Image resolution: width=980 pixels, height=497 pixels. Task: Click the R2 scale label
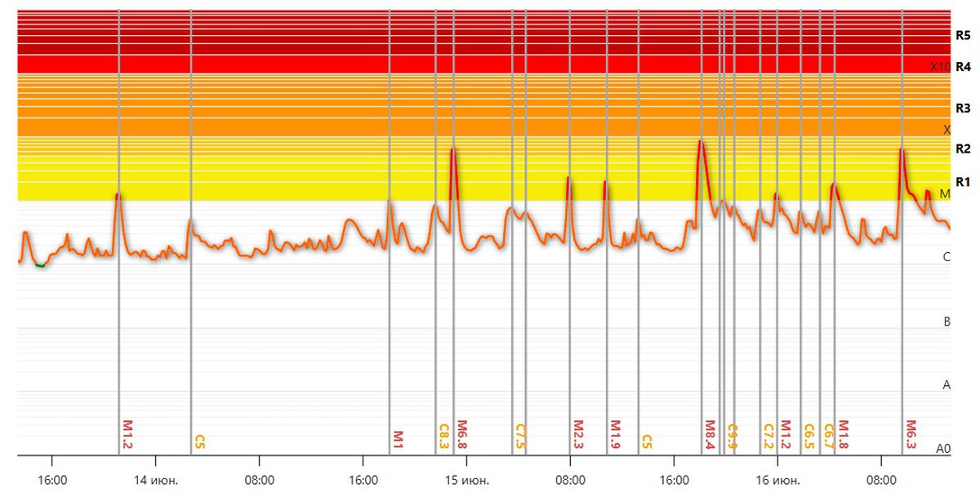(x=962, y=149)
